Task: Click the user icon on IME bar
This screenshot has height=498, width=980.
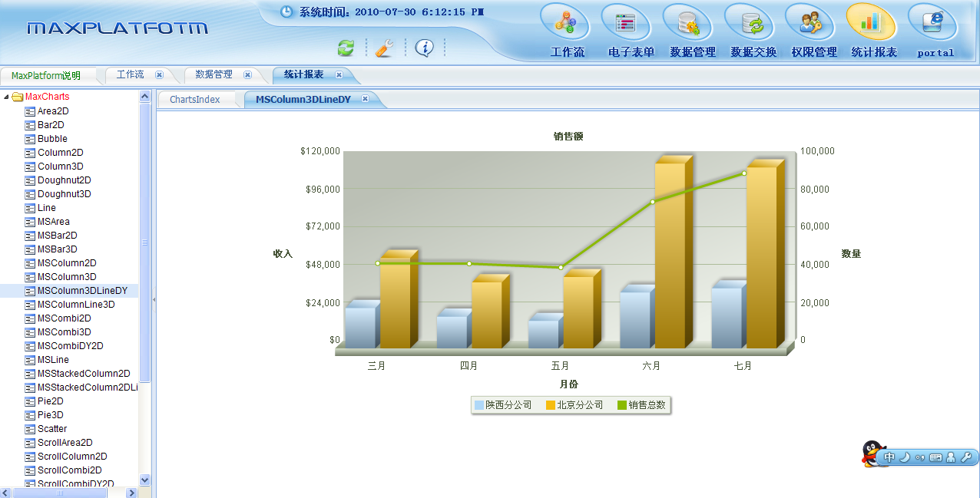Action: [x=951, y=457]
